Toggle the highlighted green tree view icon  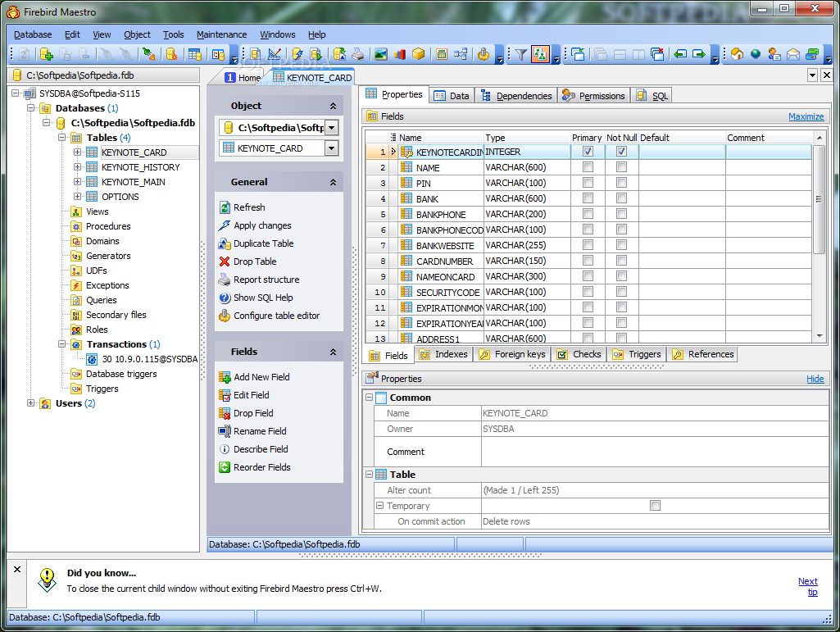click(540, 54)
